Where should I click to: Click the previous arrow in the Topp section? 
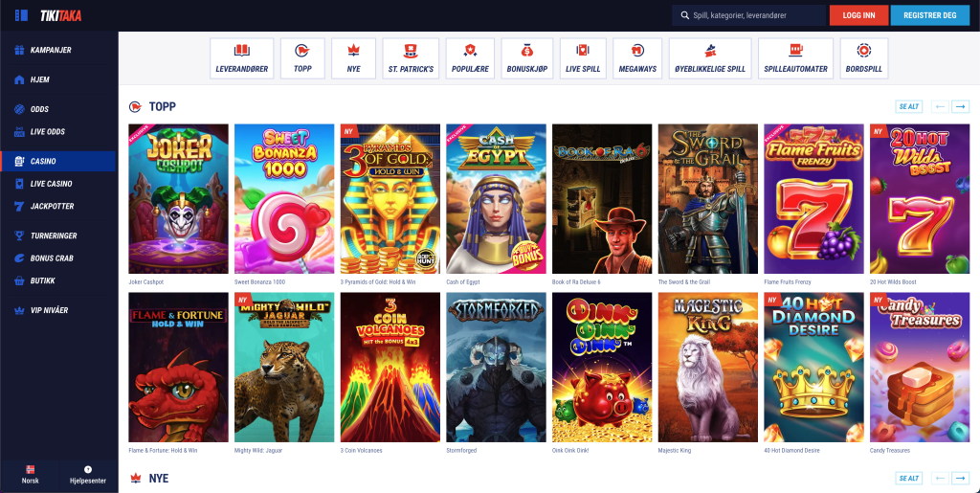940,107
